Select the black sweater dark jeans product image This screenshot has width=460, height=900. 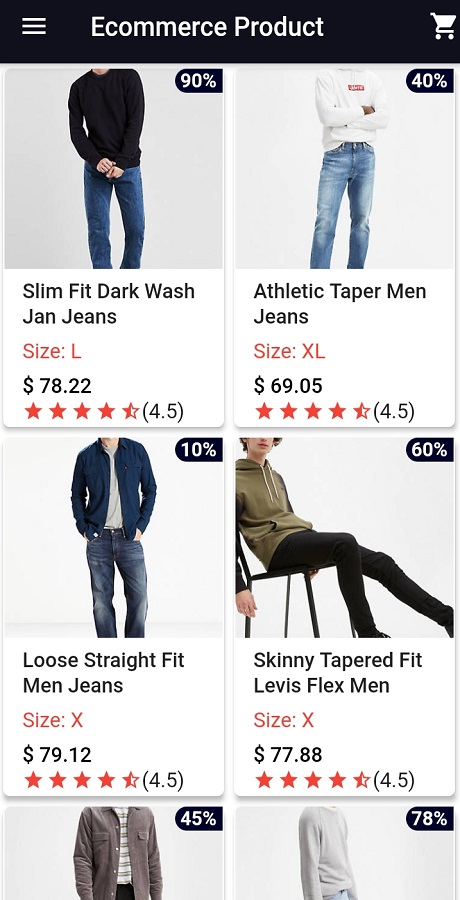pyautogui.click(x=114, y=169)
